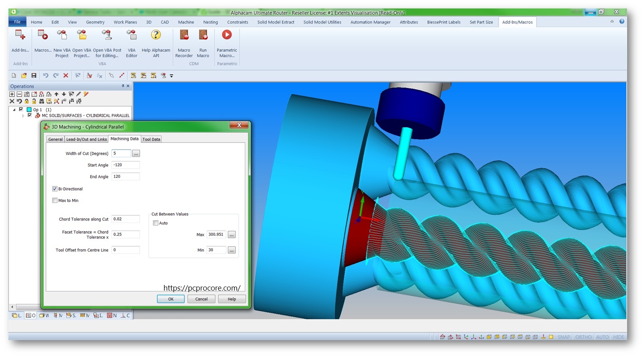Click the closed padlock lock icon
644x357 pixels.
click(27, 101)
